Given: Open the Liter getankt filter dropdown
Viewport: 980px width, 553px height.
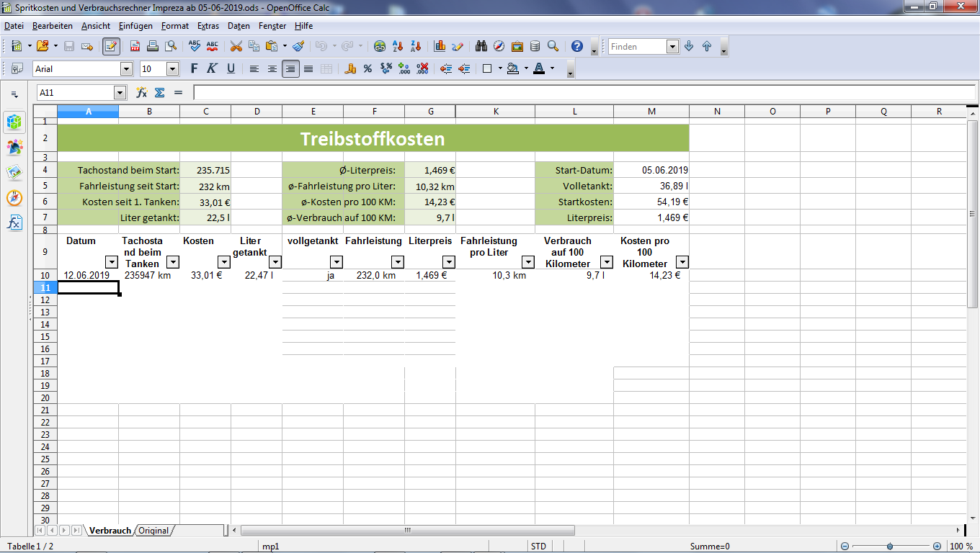Looking at the screenshot, I should pyautogui.click(x=275, y=262).
